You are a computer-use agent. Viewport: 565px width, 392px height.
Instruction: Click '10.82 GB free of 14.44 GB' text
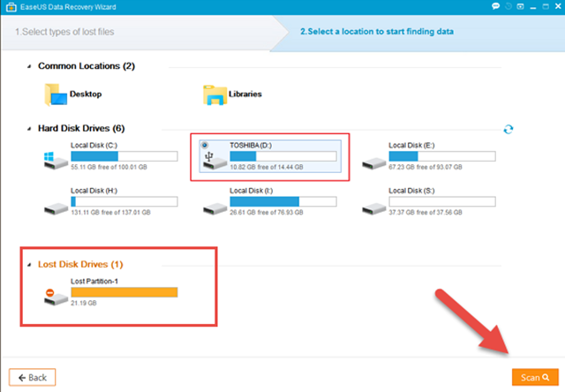point(267,167)
